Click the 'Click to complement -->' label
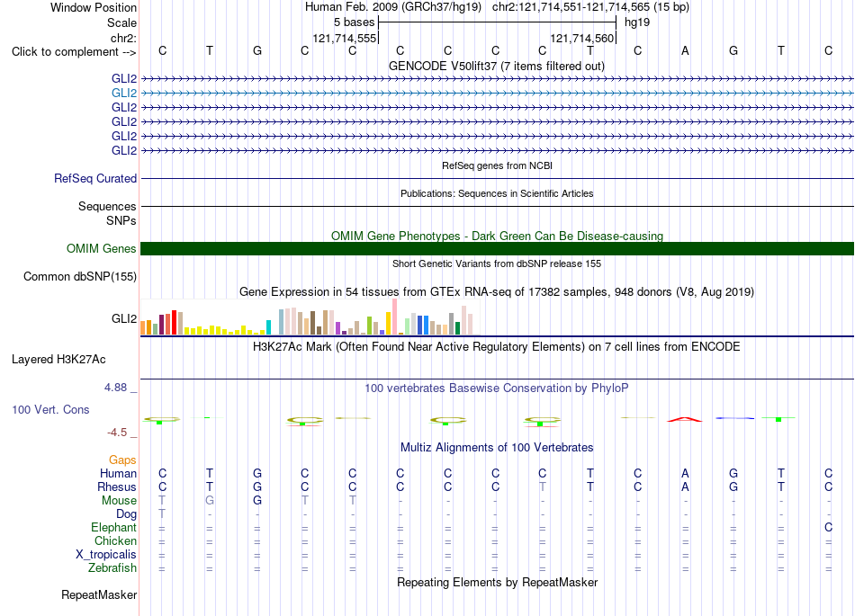This screenshot has width=855, height=616. pos(74,52)
